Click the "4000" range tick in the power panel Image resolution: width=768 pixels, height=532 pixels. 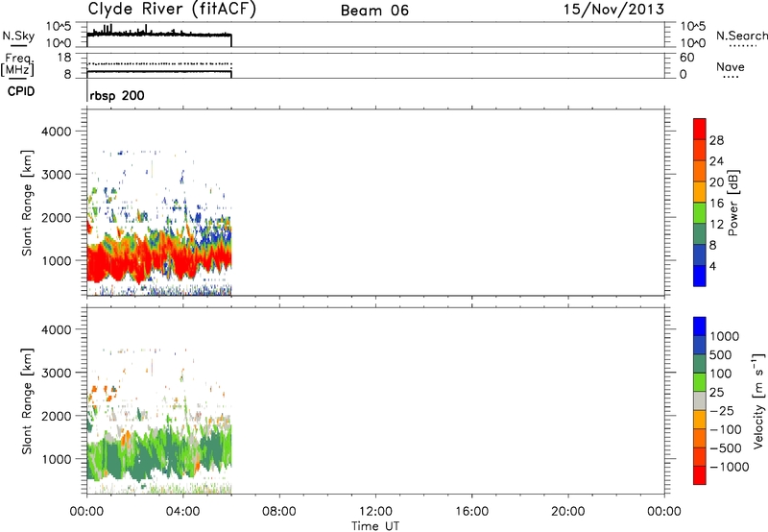57,132
